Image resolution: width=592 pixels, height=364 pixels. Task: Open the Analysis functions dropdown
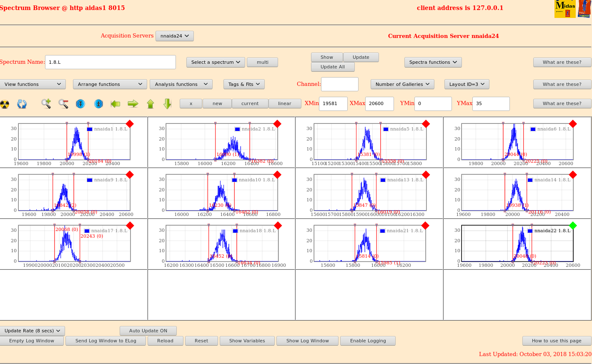181,84
